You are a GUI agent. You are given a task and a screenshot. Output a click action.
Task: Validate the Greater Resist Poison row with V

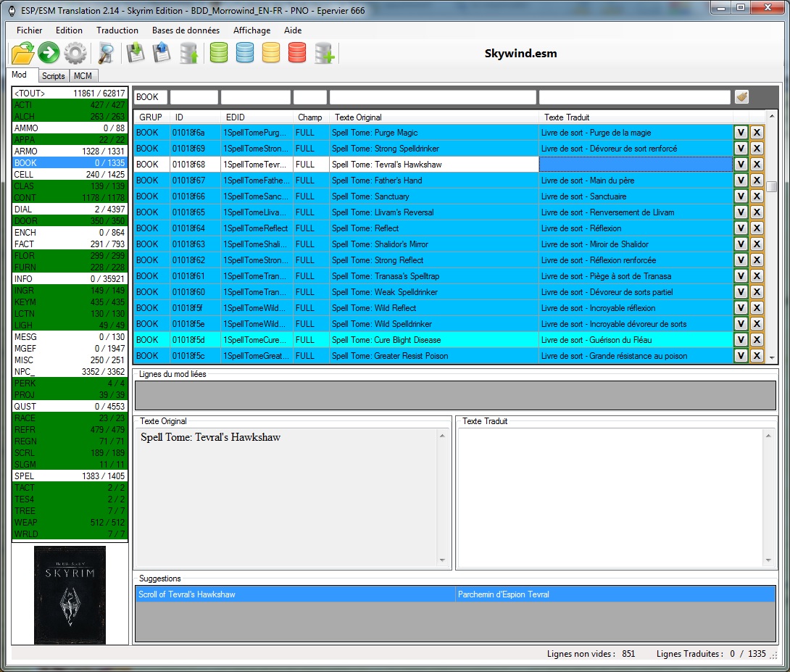coord(741,356)
